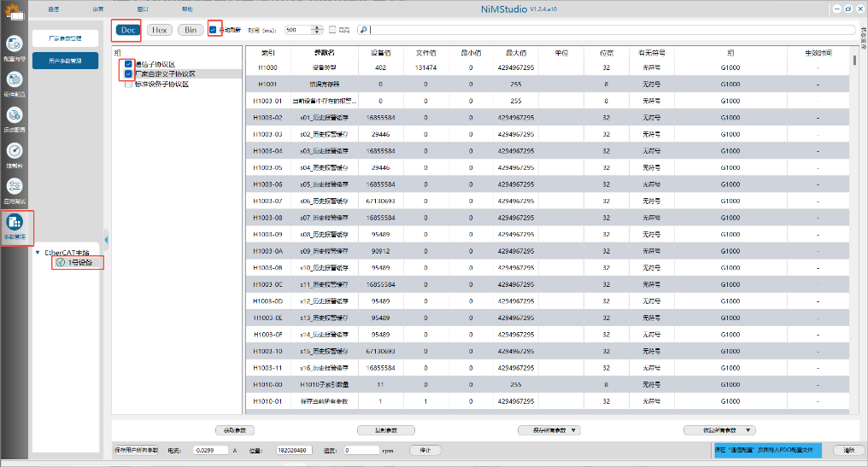Switch to 厂家参数管理 tab
This screenshot has width=868, height=467.
65,38
